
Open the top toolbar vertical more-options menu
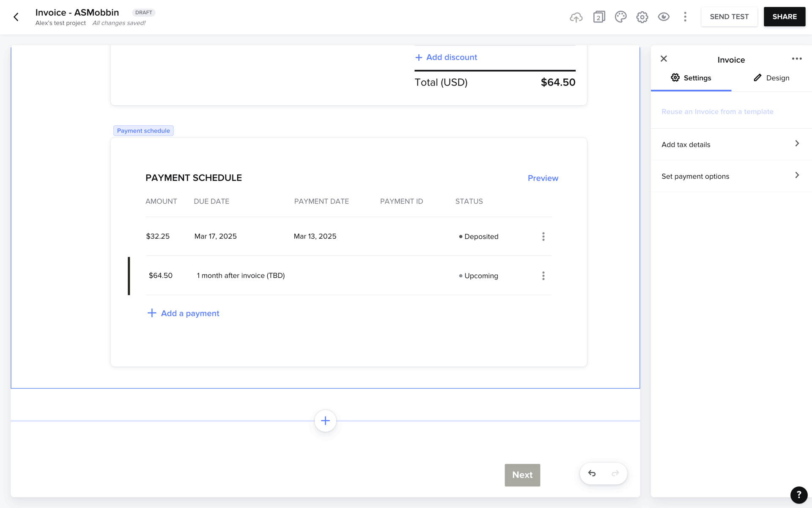tap(685, 17)
